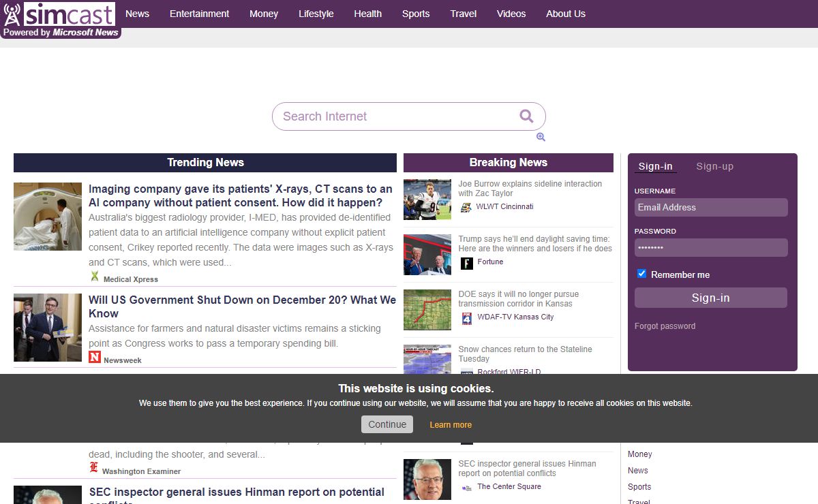The width and height of the screenshot is (818, 504).
Task: Open the Health menu item
Action: coord(368,14)
